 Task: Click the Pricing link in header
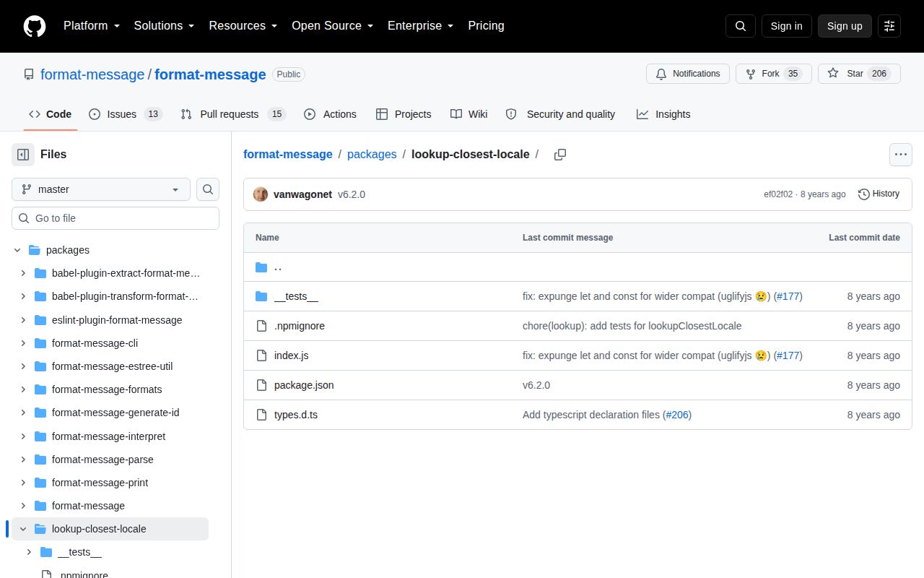(x=486, y=26)
